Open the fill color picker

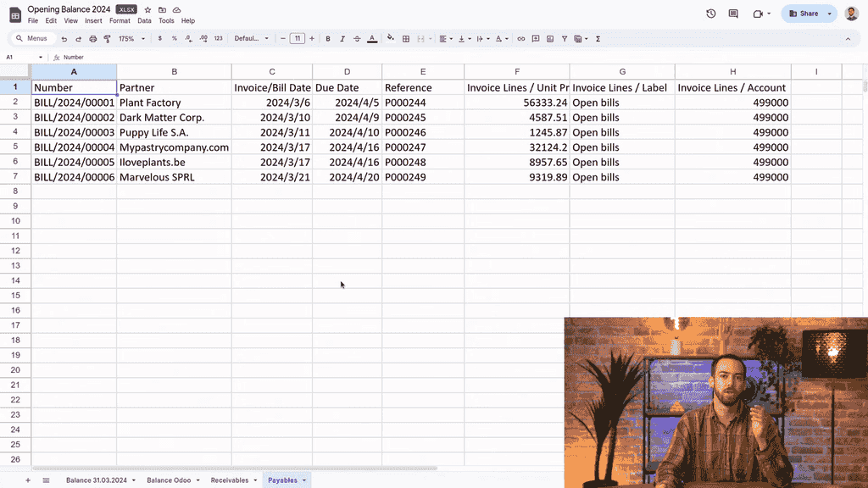390,39
